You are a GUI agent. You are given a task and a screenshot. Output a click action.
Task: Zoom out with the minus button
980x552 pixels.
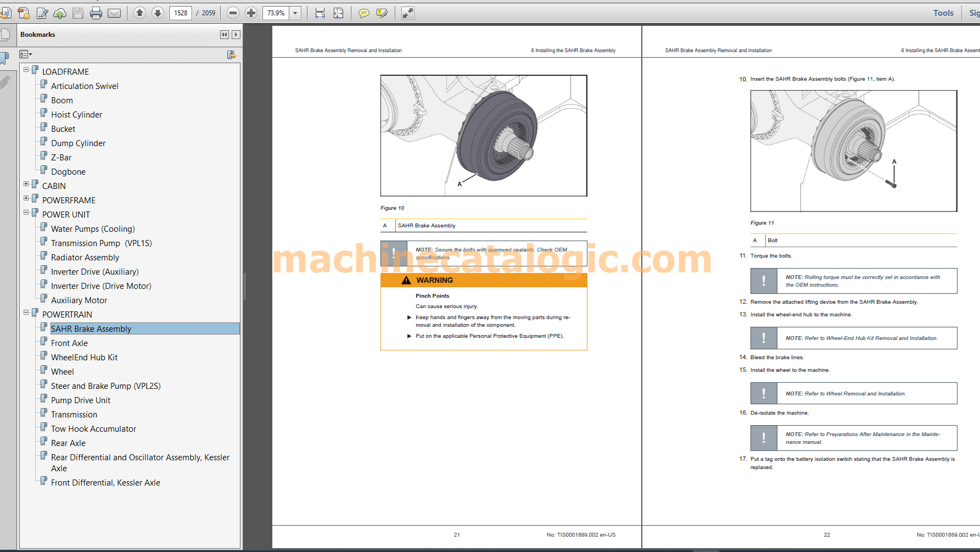(233, 13)
